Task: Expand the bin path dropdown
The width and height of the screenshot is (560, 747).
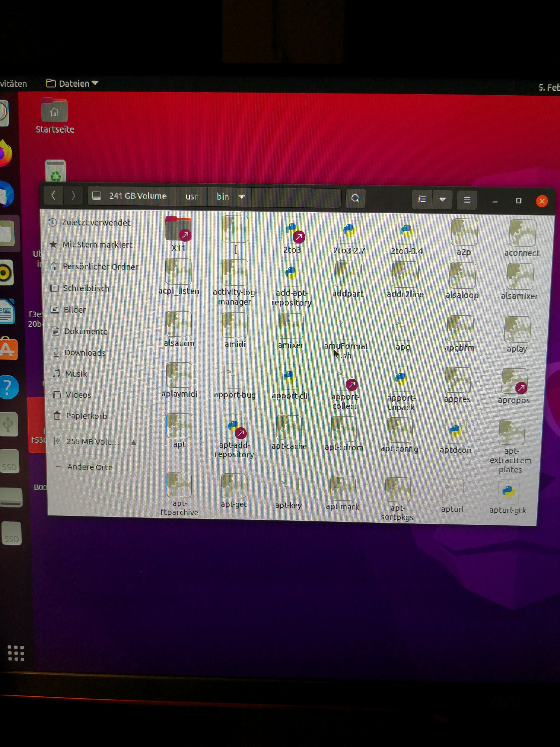Action: tap(241, 197)
